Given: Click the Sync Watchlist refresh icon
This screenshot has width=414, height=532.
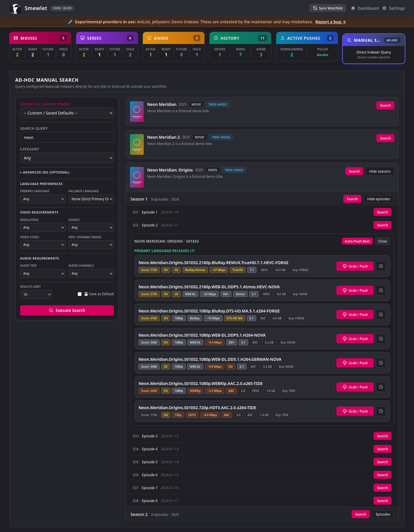Looking at the screenshot, I should (315, 8).
